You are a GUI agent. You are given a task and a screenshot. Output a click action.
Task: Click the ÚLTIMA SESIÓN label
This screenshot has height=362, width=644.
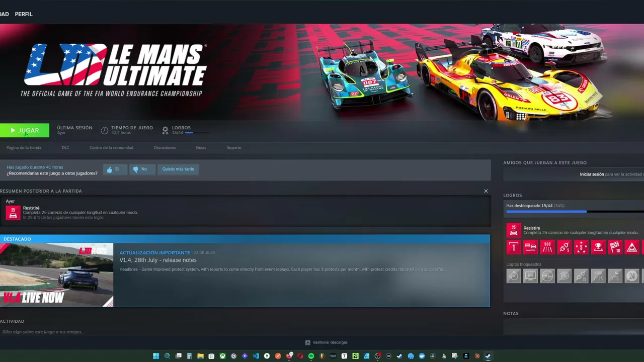[x=74, y=128]
